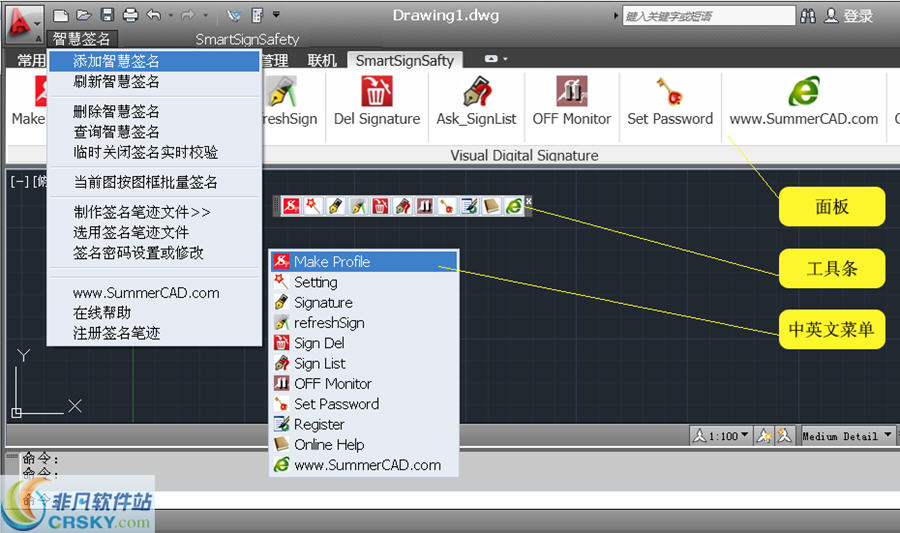Screen dimensions: 900x533
Task: Click the Ask_SignList ribbon icon
Action: 476,92
